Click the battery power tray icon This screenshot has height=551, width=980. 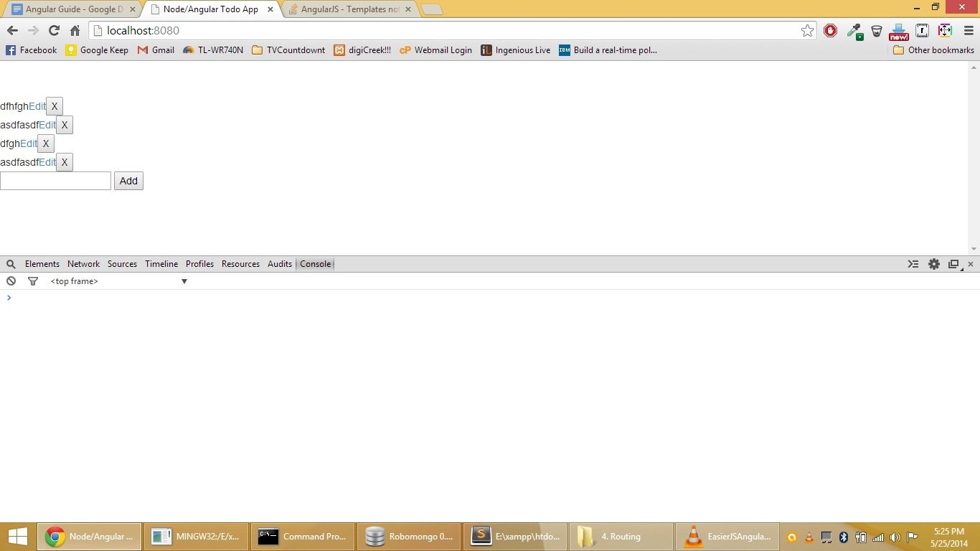tap(861, 537)
